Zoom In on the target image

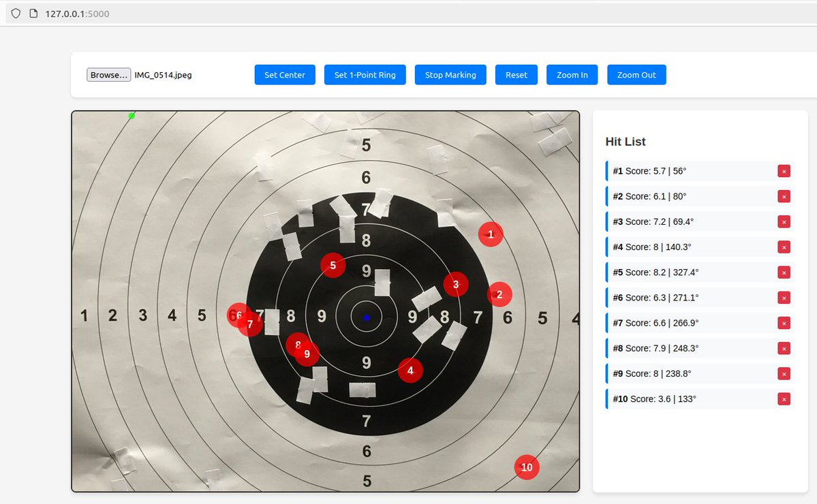point(572,75)
